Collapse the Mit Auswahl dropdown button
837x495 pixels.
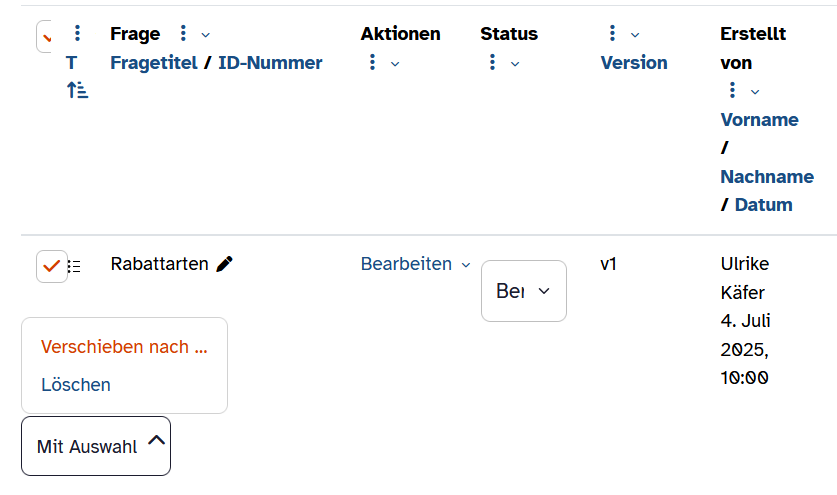pyautogui.click(x=96, y=446)
